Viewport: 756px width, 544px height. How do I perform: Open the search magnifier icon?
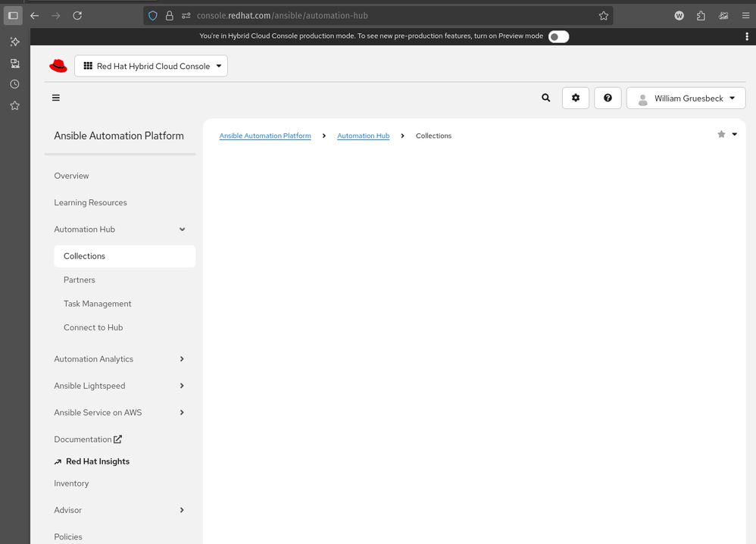click(545, 98)
